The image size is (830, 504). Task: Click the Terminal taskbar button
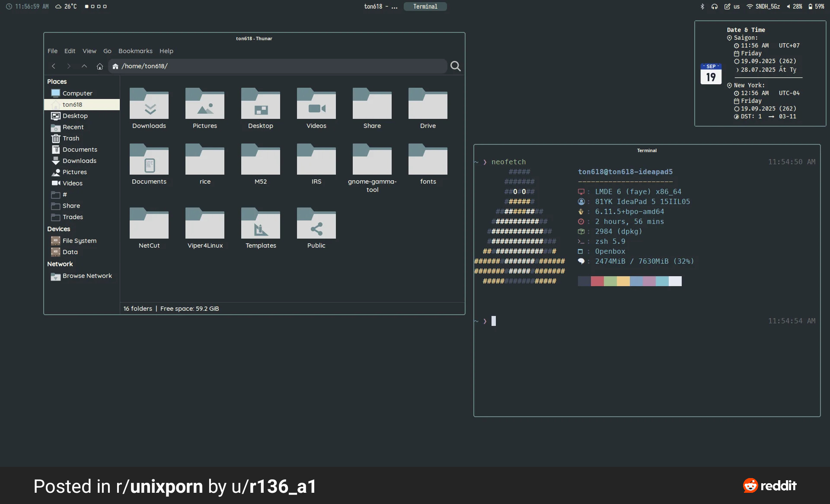click(425, 6)
